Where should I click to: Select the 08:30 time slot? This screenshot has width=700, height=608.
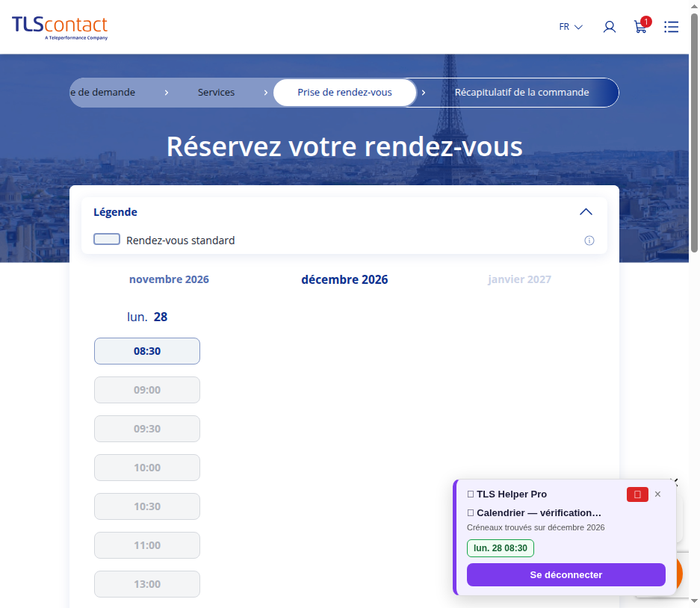point(147,351)
